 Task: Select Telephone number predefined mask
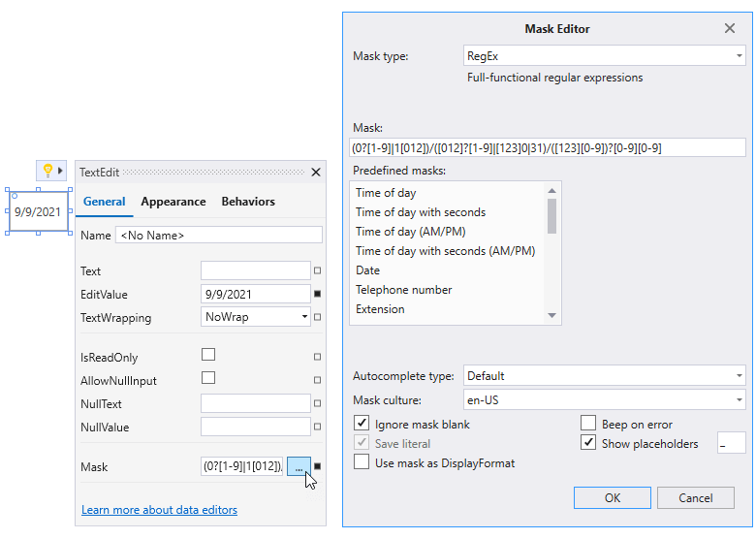click(403, 290)
